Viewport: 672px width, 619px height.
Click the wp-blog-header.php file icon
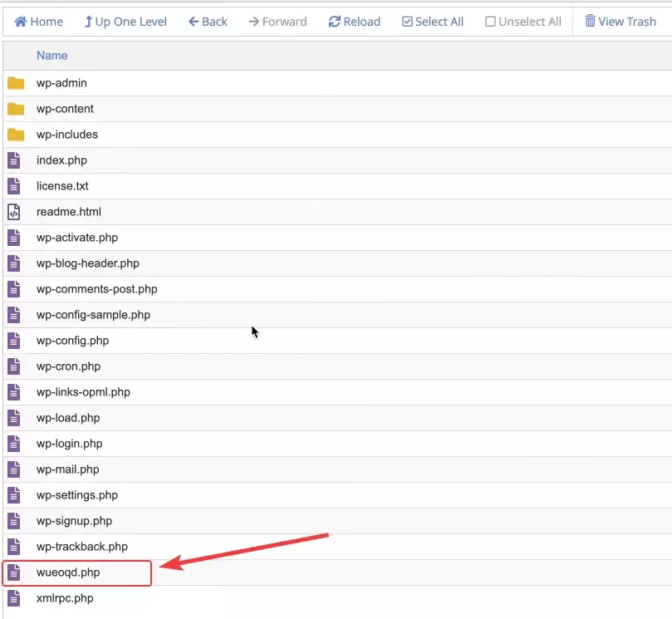(14, 263)
